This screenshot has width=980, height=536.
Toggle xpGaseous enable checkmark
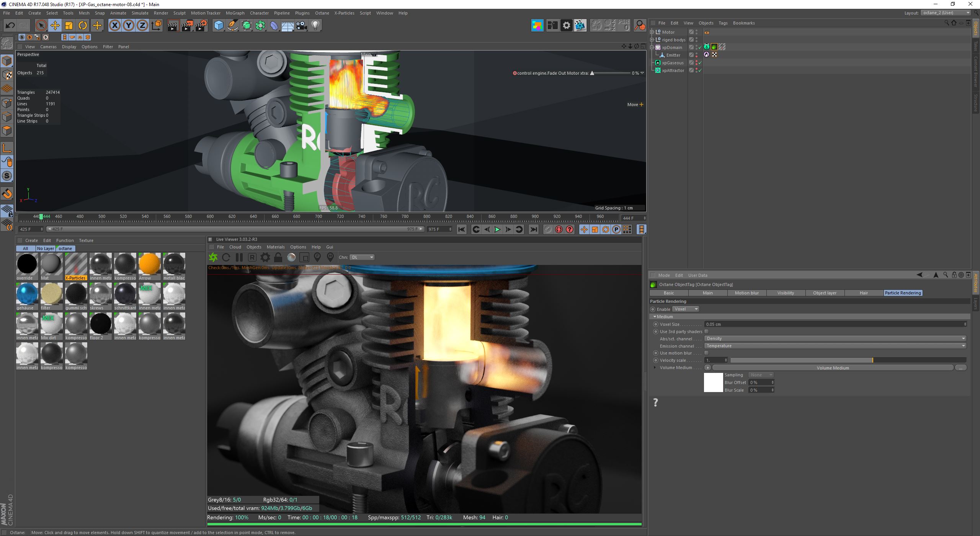(700, 63)
